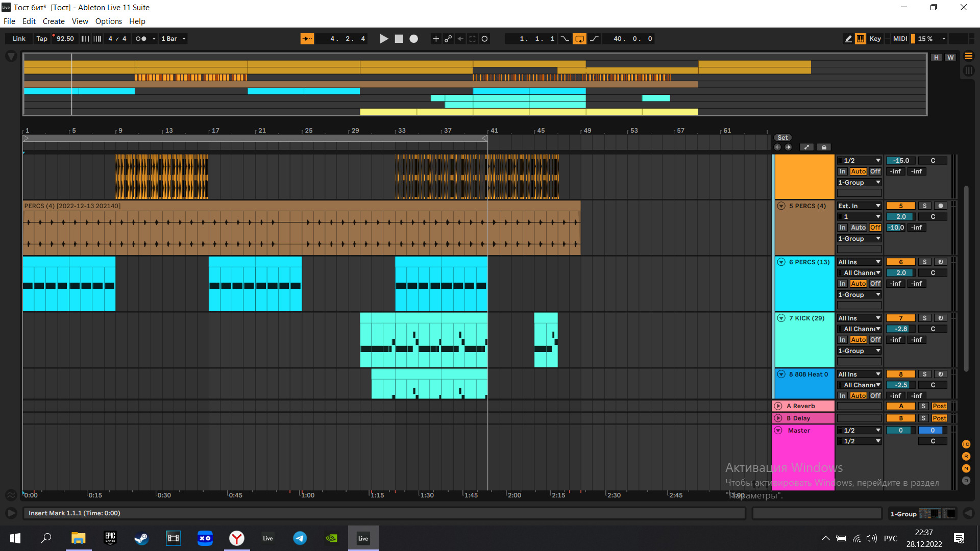Arm the 8 808 Heat 0 track

point(941,374)
